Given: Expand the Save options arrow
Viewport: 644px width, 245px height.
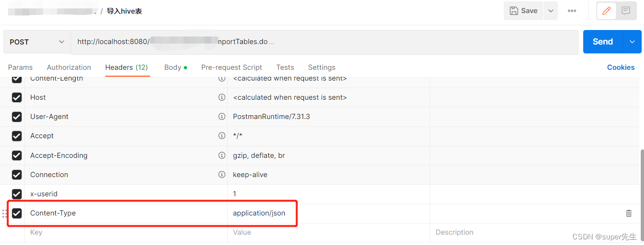Looking at the screenshot, I should pyautogui.click(x=551, y=11).
